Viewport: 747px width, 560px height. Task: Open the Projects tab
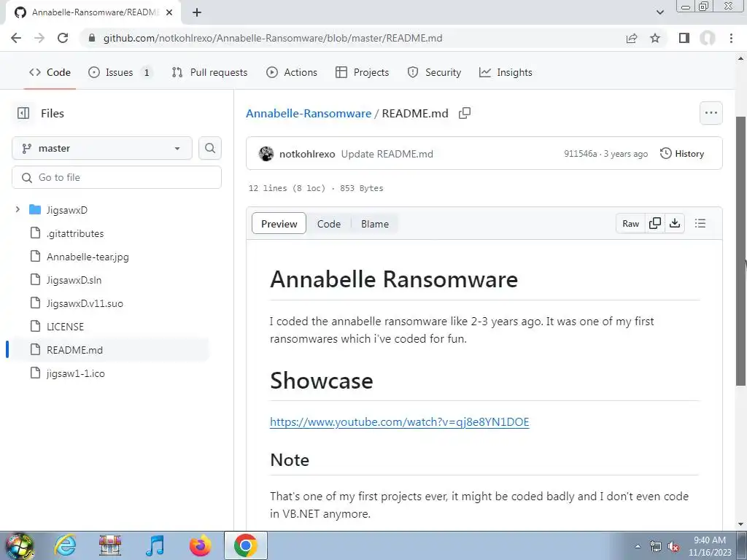tap(363, 72)
